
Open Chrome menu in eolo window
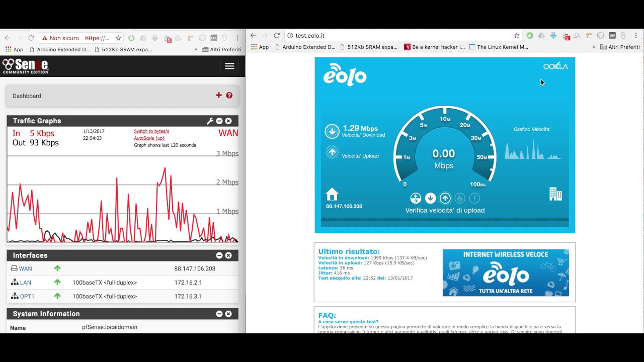635,36
